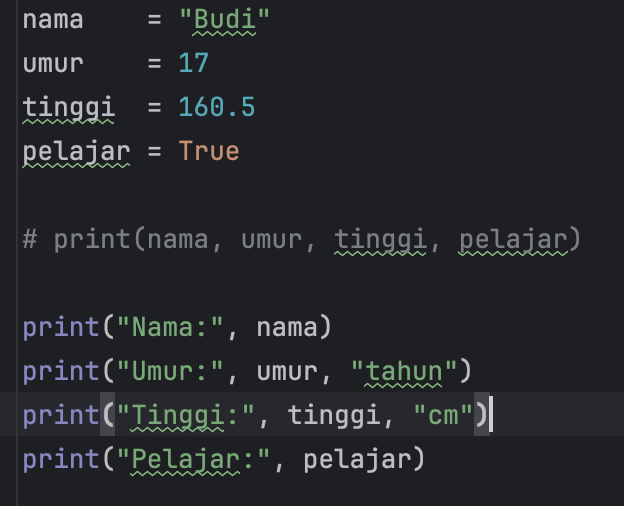Screen dimensions: 624x506
Task: Click the print keyword on the Nama line
Action: tap(60, 328)
